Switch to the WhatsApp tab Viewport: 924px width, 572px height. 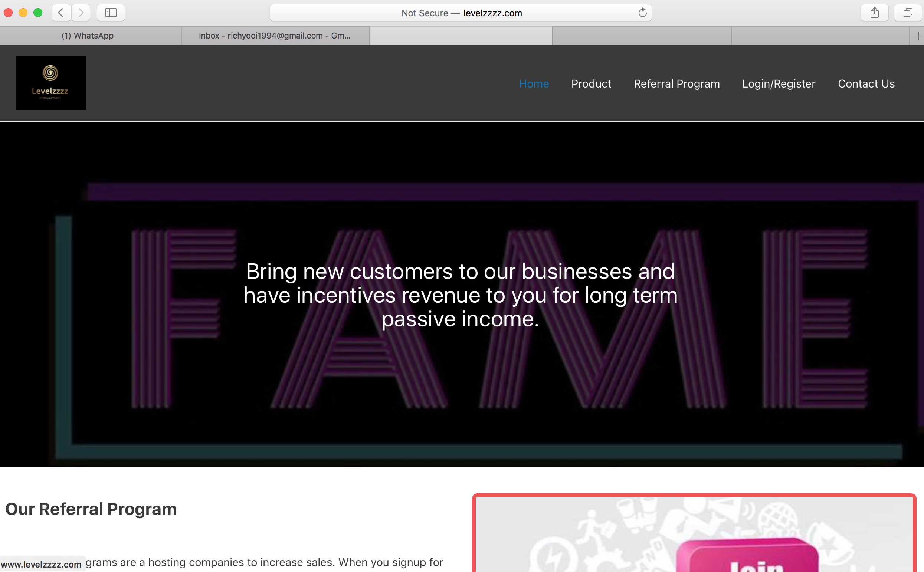coord(88,36)
